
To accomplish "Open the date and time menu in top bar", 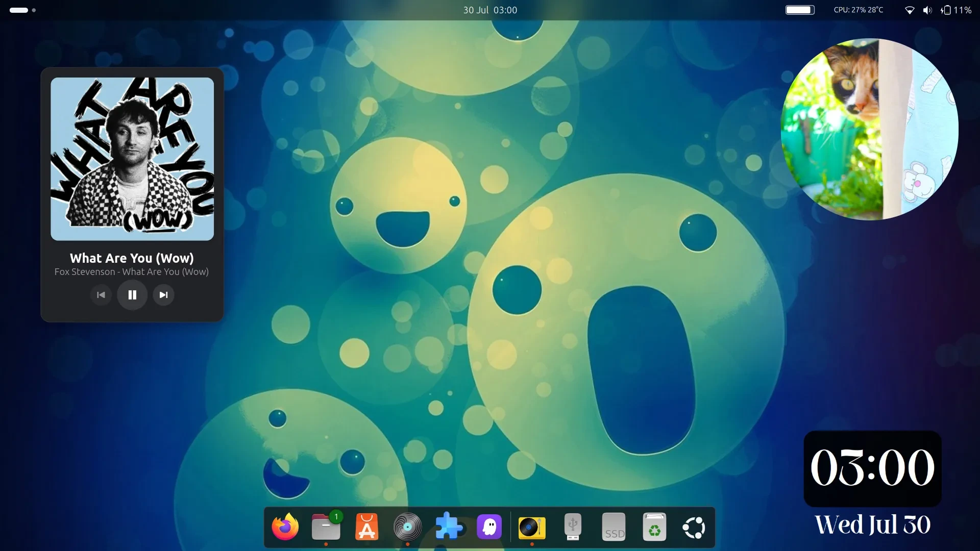I will point(490,10).
